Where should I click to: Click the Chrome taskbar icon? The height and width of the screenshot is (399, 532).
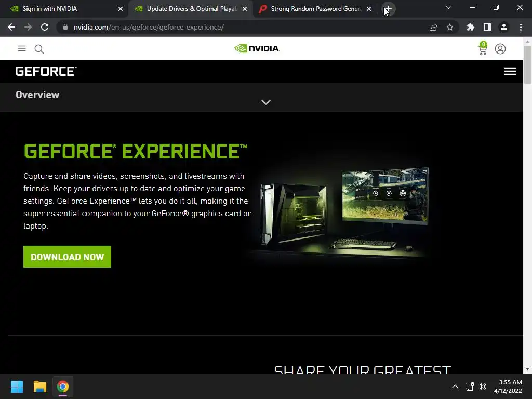click(63, 387)
